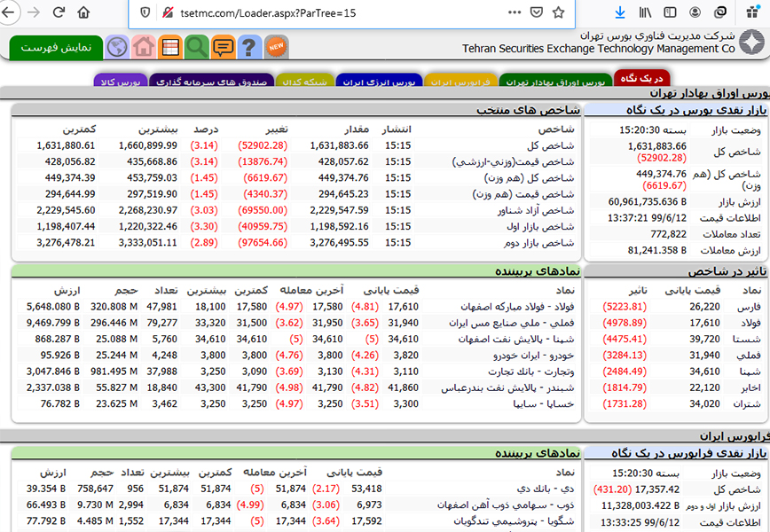Click the نمايش فهرست green button

(56, 48)
